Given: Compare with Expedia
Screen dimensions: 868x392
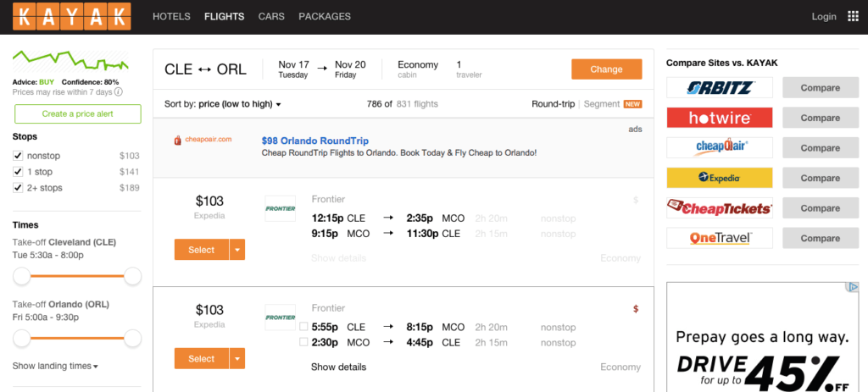Looking at the screenshot, I should (x=821, y=178).
